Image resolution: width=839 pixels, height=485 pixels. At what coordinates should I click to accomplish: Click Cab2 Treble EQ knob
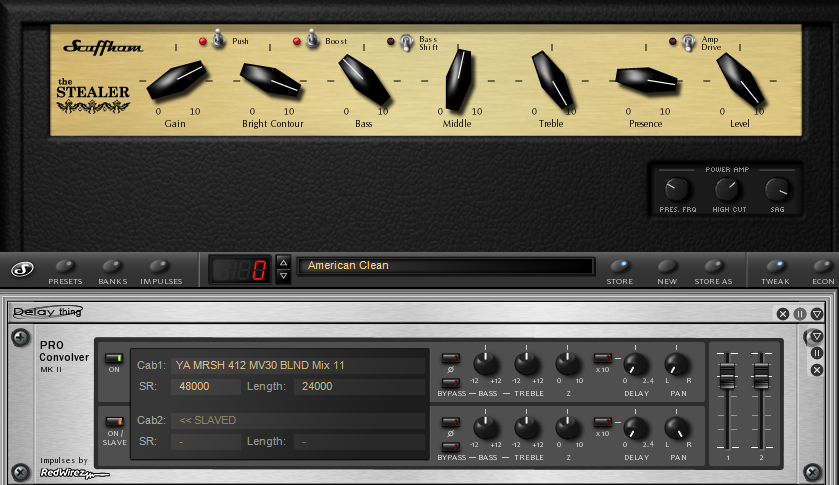click(527, 428)
